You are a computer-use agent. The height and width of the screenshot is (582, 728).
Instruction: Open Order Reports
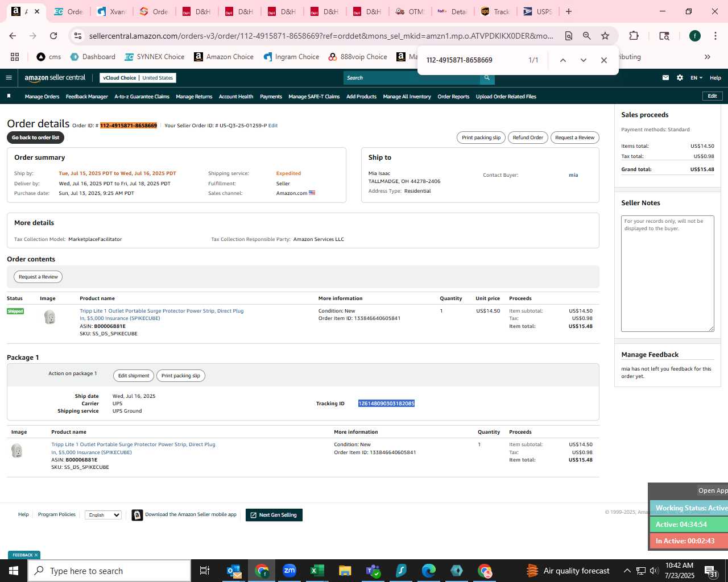[x=453, y=97]
